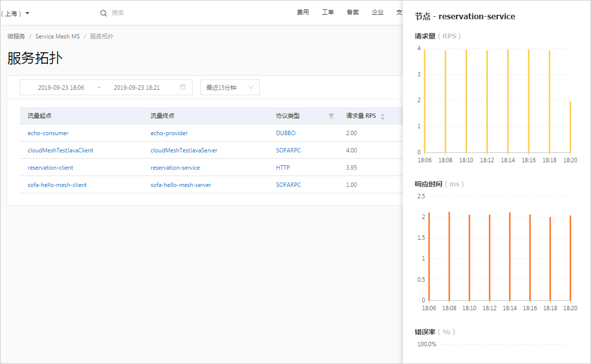Open the 最近15分钟 time range dropdown
591x364 pixels.
[230, 87]
